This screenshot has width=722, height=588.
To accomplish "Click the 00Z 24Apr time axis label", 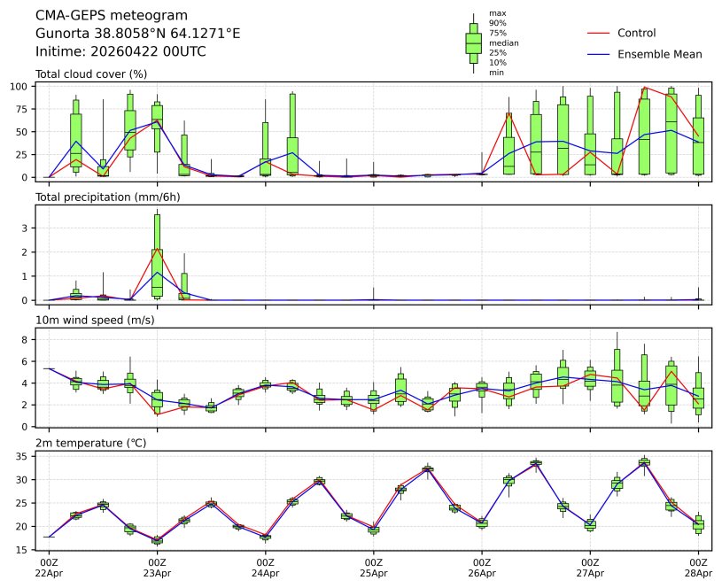I will click(265, 568).
